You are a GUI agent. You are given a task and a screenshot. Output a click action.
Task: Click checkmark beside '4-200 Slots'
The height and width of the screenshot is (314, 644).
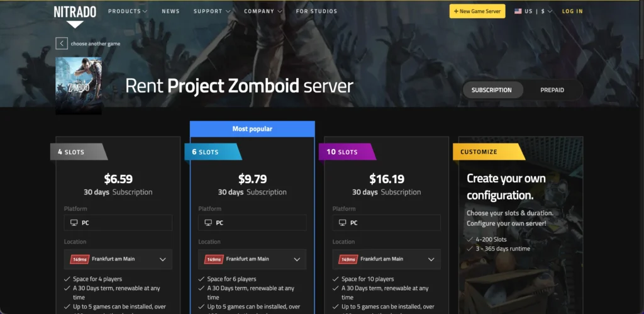click(x=469, y=240)
